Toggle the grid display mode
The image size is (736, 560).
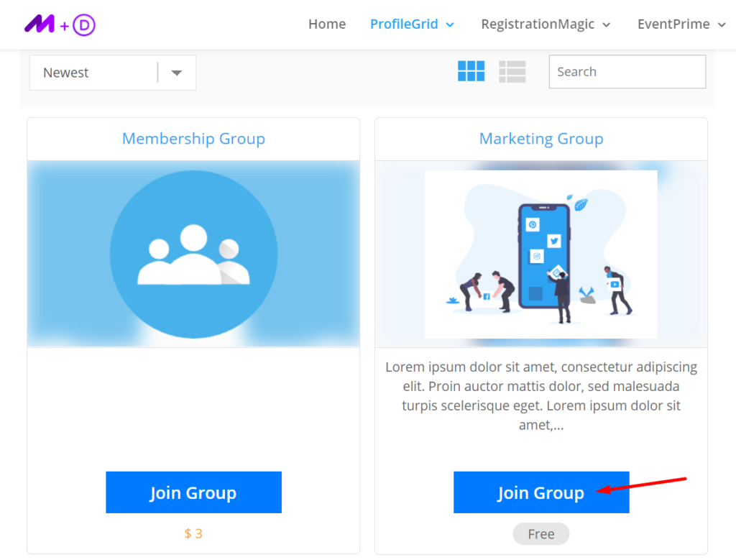pyautogui.click(x=471, y=71)
